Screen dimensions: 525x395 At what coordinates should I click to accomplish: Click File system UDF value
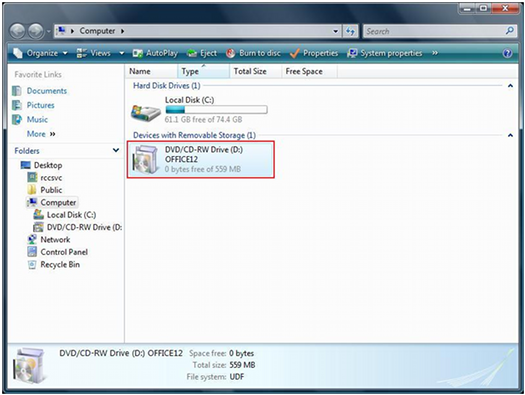click(237, 377)
